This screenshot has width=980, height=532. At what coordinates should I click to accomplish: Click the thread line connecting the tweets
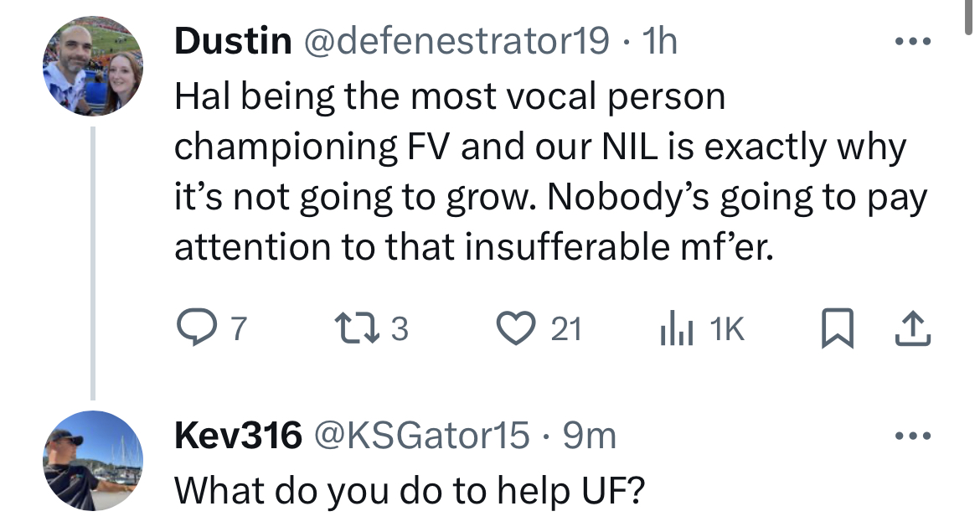tap(93, 261)
